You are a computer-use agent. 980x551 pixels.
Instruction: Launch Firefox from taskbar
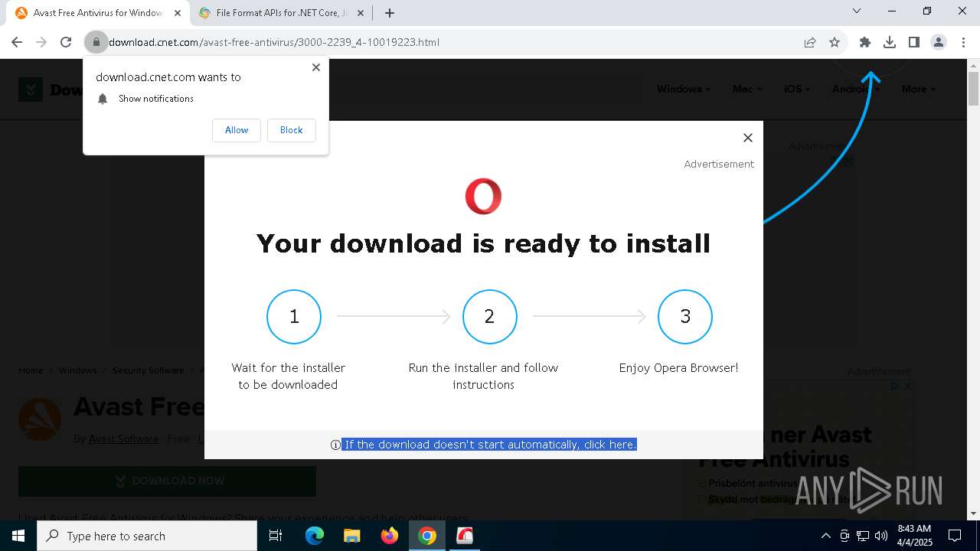tap(389, 536)
